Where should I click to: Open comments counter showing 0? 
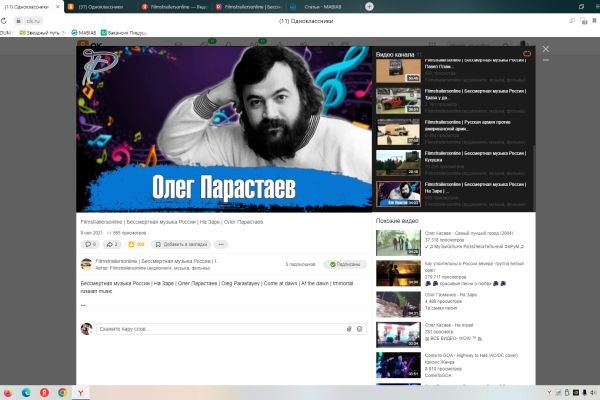(x=91, y=244)
